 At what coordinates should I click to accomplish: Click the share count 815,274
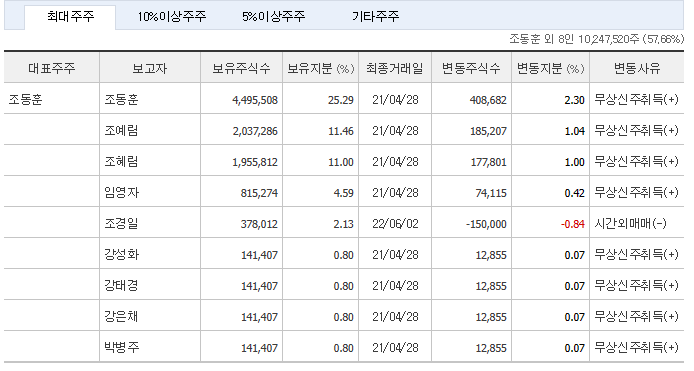[x=259, y=193]
